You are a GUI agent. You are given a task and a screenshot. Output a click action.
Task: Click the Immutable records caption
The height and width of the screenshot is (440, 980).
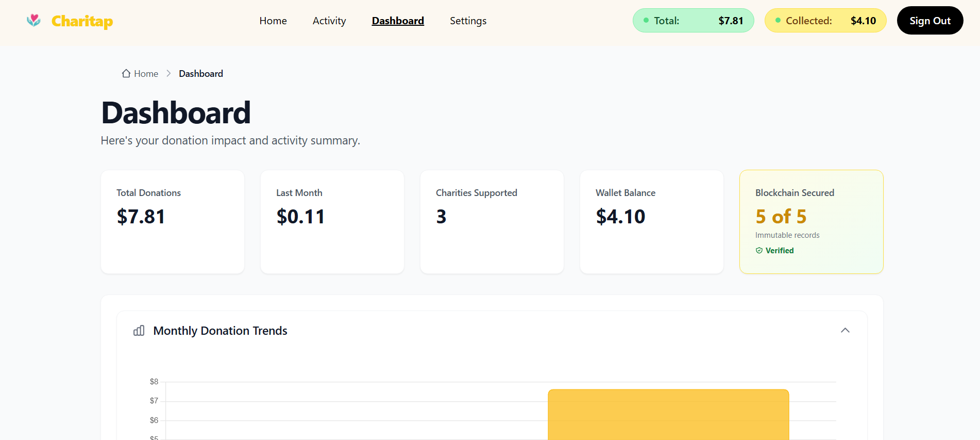pyautogui.click(x=787, y=235)
